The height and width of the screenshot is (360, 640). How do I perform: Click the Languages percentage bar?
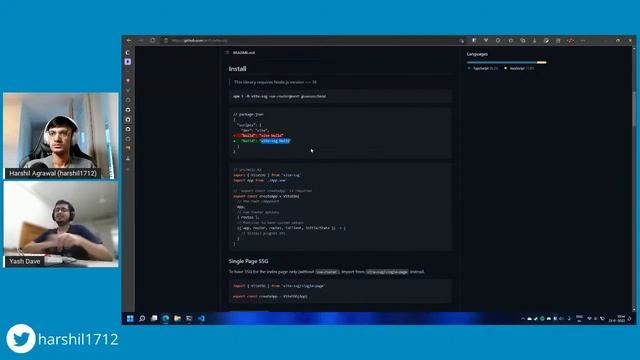pos(507,62)
